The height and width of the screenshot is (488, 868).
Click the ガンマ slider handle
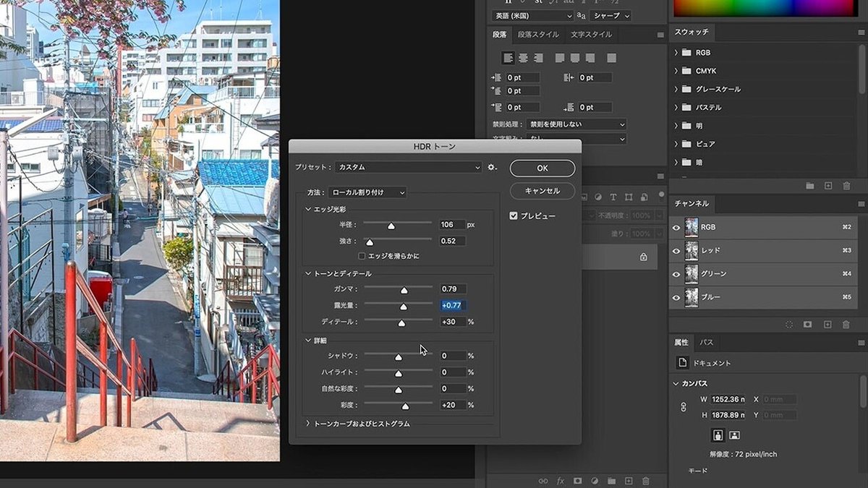[404, 290]
